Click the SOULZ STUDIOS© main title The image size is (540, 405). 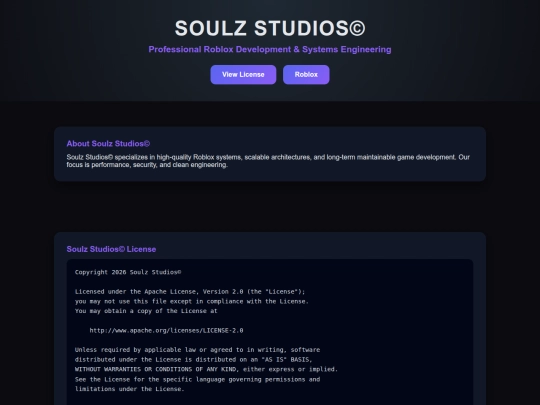(270, 28)
